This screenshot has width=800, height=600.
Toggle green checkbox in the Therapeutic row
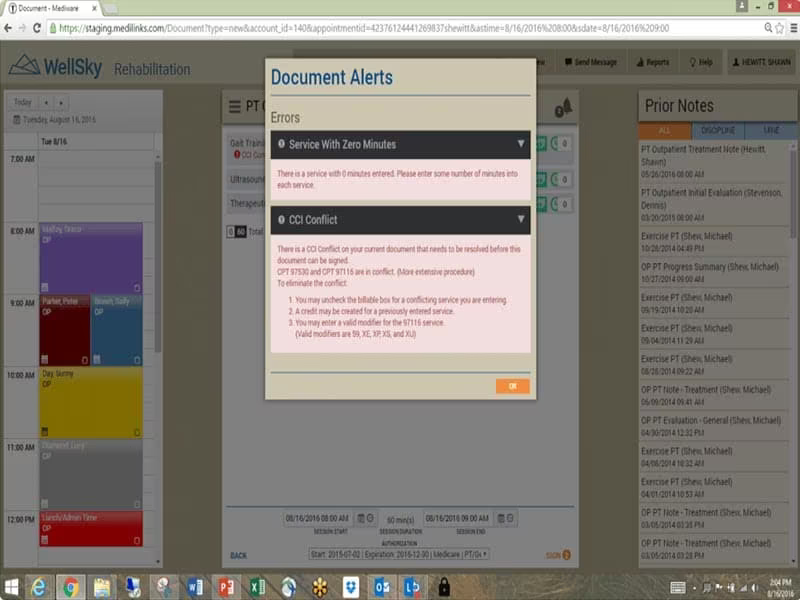pyautogui.click(x=541, y=204)
